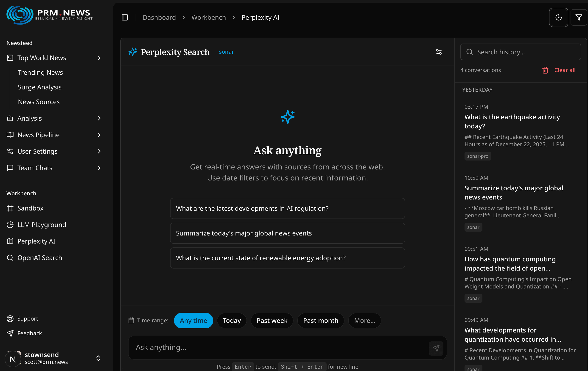The image size is (588, 371).
Task: Switch theme with the moon icon
Action: (x=558, y=17)
